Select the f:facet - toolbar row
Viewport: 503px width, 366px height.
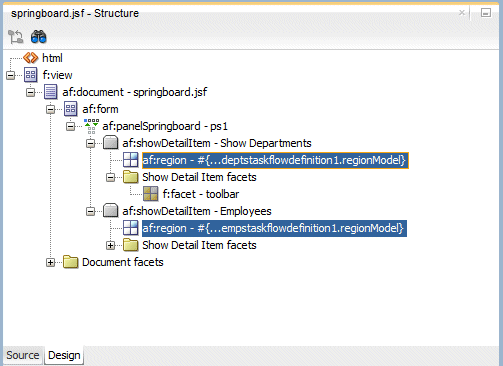pyautogui.click(x=201, y=194)
